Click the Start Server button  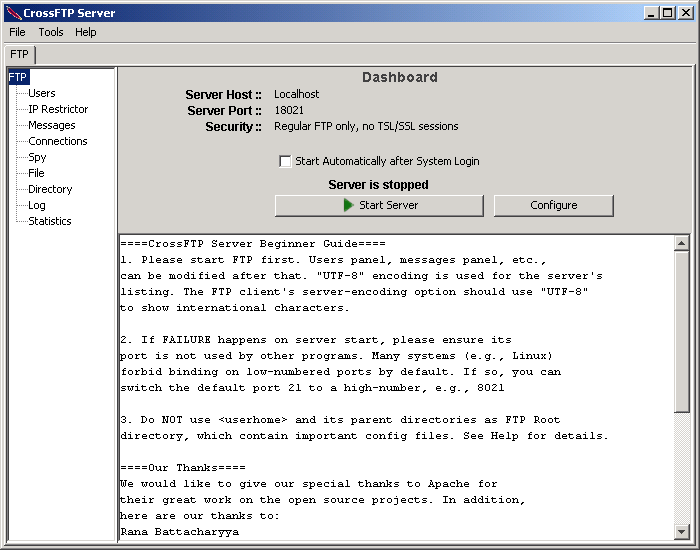click(379, 205)
